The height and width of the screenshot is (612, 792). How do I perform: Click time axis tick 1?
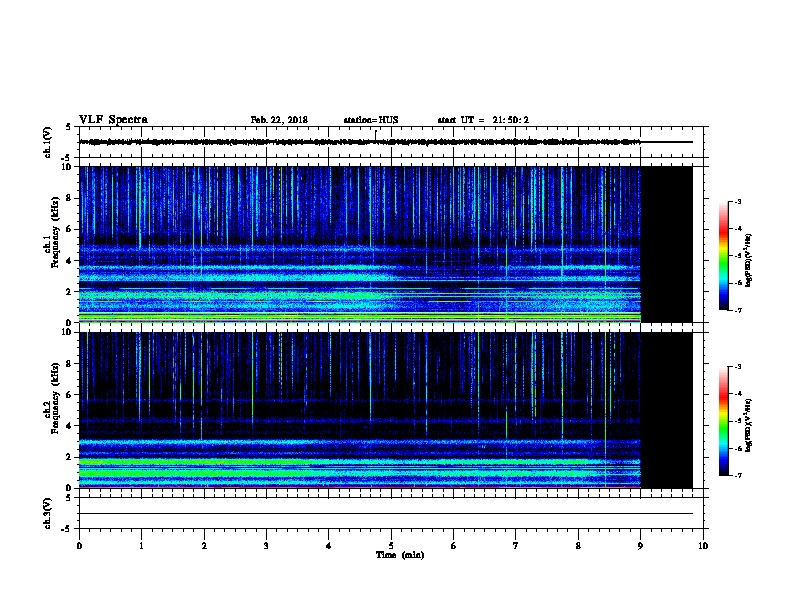141,546
